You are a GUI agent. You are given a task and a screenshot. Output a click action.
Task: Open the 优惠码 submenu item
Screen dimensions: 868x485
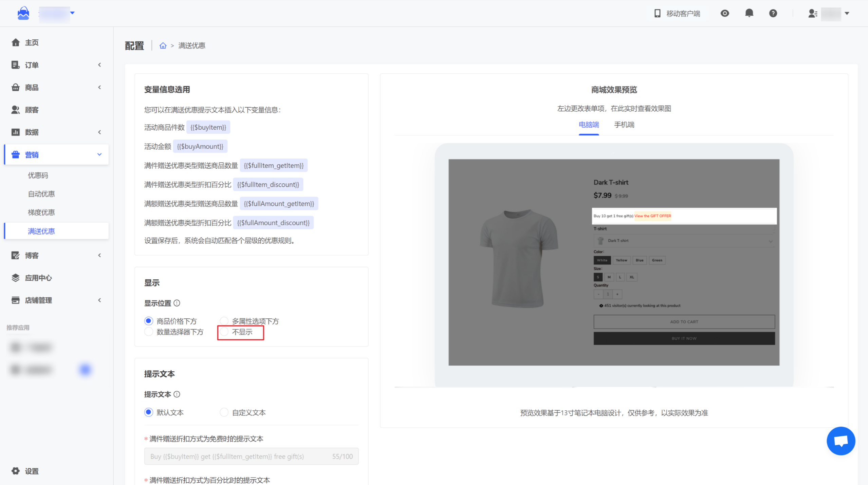(x=38, y=175)
